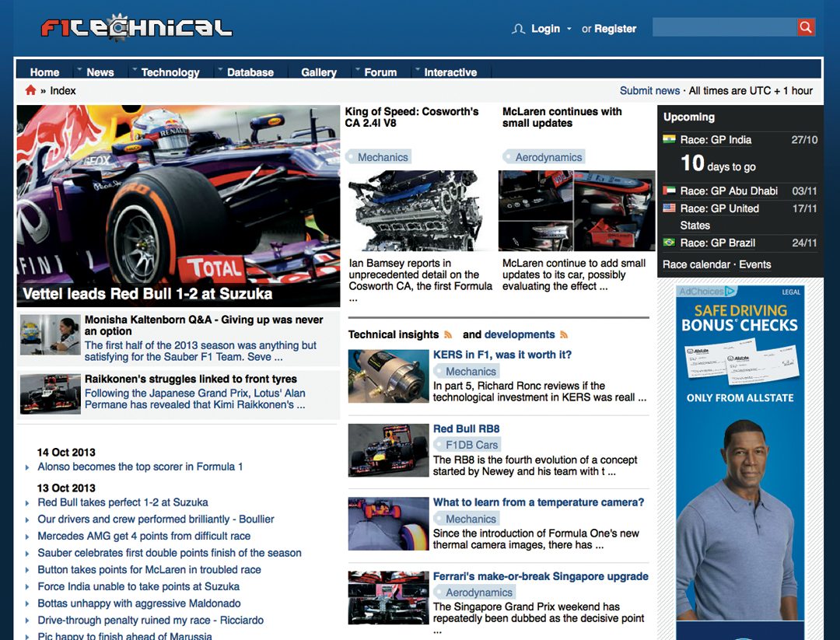
Task: Click the Aerodynamics tag under McLaren article
Action: (x=544, y=157)
